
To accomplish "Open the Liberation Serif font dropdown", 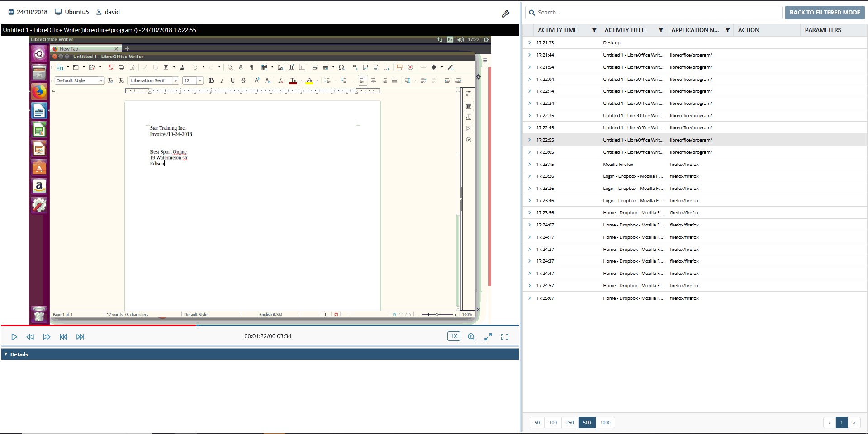I will 175,80.
